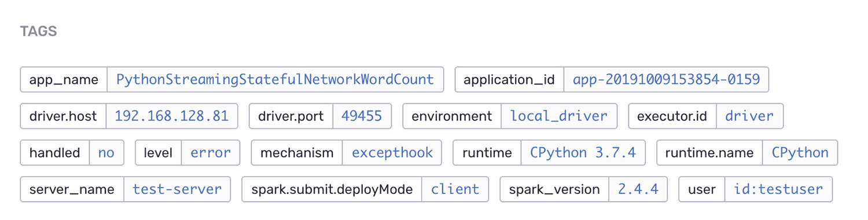868x220 pixels.
Task: Open local_driver tag value
Action: (559, 116)
